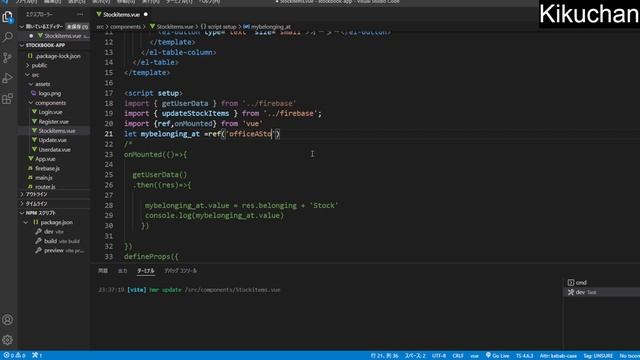
Task: Collapse package.json under NPM scripts
Action: (26, 222)
